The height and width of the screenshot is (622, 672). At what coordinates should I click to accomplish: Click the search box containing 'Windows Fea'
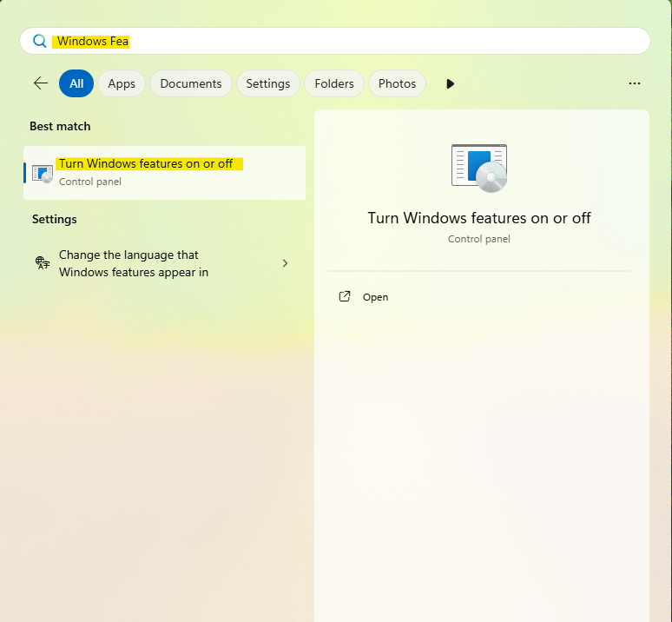pyautogui.click(x=335, y=41)
